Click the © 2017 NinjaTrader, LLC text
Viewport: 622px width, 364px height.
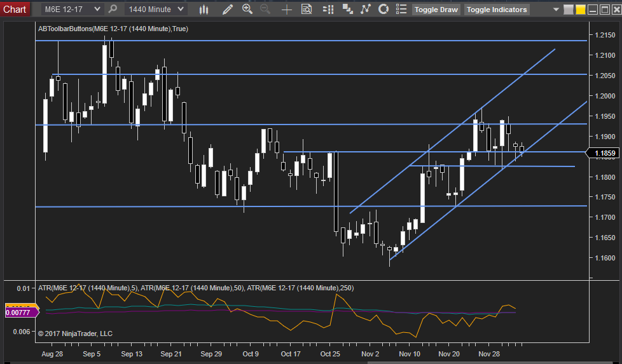click(75, 334)
